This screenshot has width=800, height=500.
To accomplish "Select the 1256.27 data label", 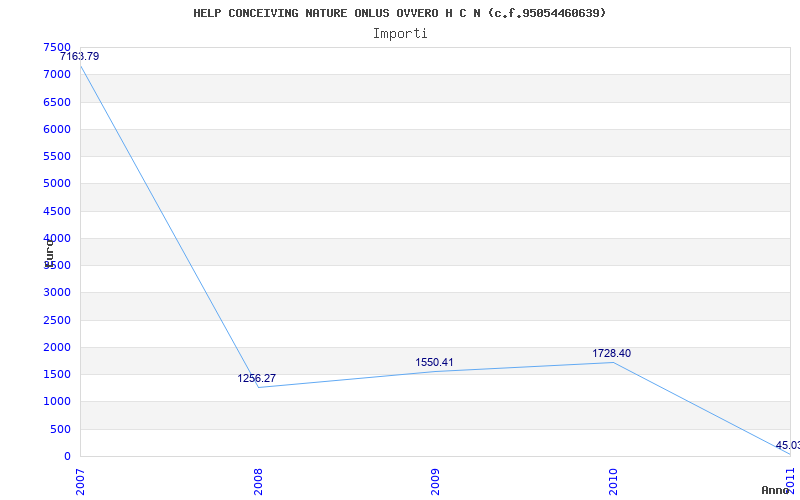I will [257, 379].
